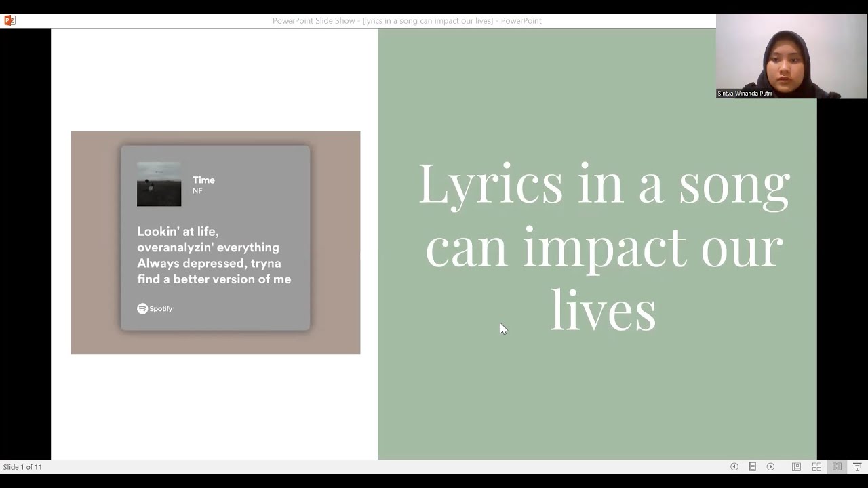Click the Spotify logo on the lyric card
The image size is (868, 488).
tap(155, 308)
